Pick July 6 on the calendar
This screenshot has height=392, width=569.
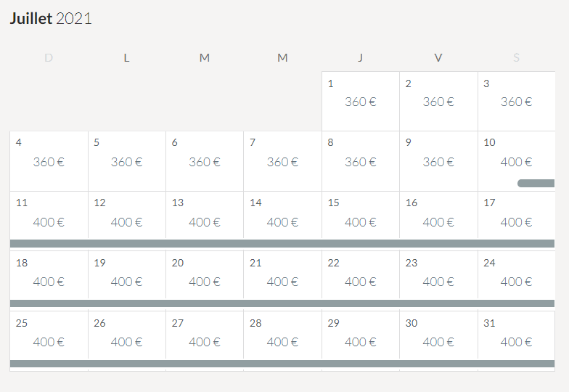coord(205,160)
